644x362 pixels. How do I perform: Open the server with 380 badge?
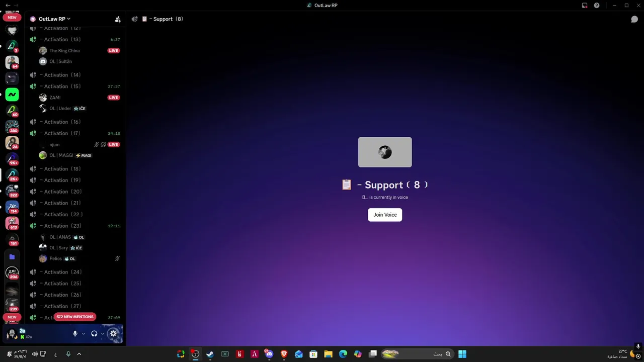[12, 126]
